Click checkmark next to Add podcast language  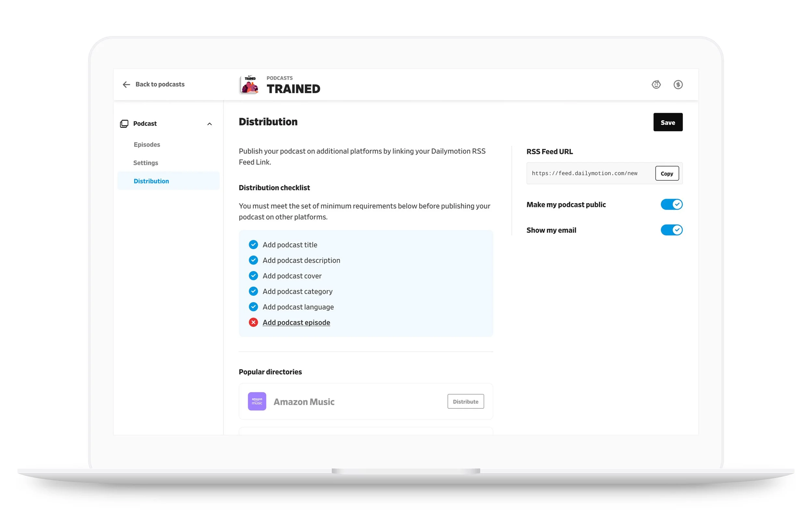253,306
